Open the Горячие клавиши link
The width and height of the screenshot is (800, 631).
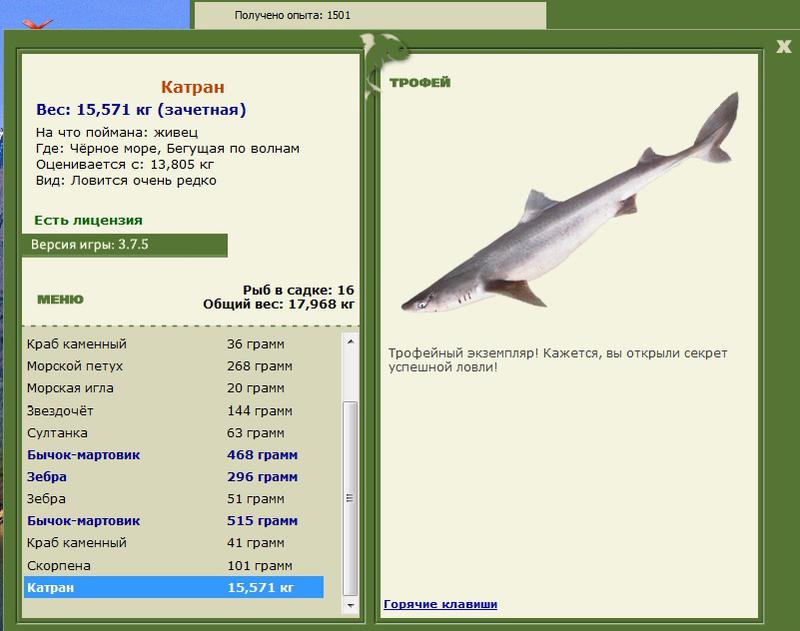[x=440, y=604]
